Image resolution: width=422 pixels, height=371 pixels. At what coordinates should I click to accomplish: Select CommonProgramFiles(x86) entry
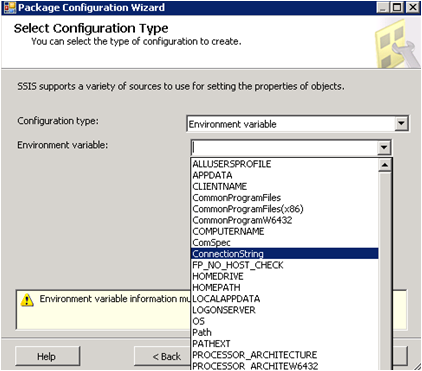[x=285, y=209]
